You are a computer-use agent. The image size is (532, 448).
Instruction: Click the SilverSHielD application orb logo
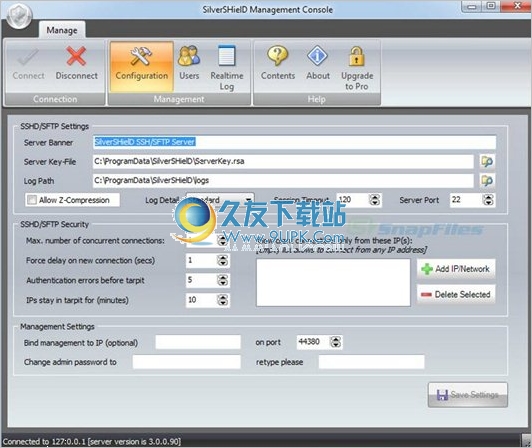point(19,16)
